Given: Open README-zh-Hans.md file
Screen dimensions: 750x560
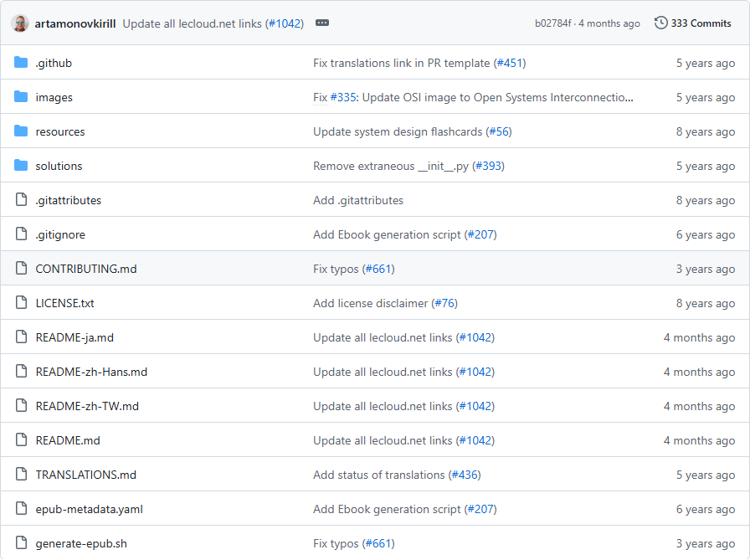Looking at the screenshot, I should 91,372.
